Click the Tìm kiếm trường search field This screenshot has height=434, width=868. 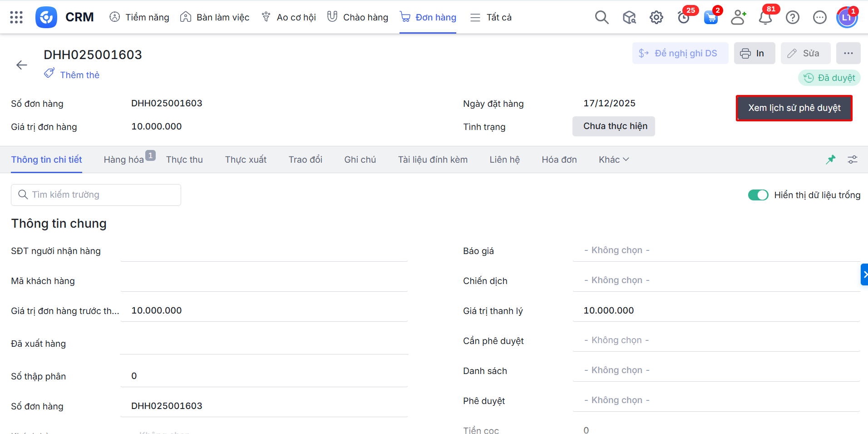96,195
